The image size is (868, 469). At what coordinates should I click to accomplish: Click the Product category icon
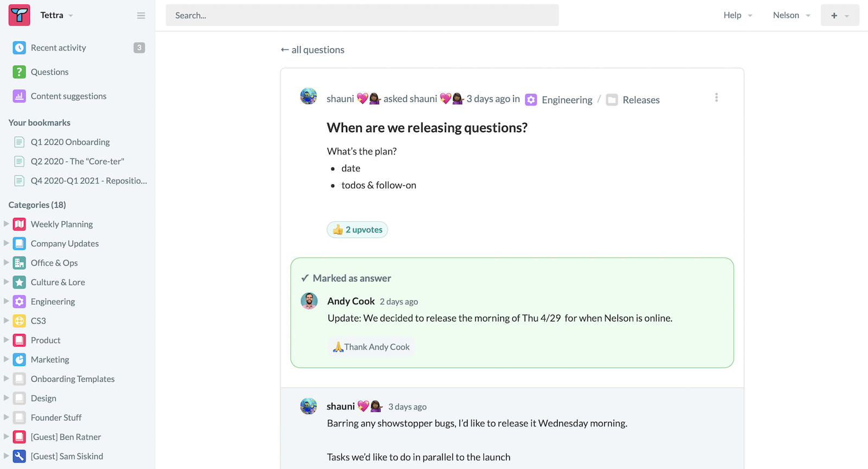[x=20, y=340]
